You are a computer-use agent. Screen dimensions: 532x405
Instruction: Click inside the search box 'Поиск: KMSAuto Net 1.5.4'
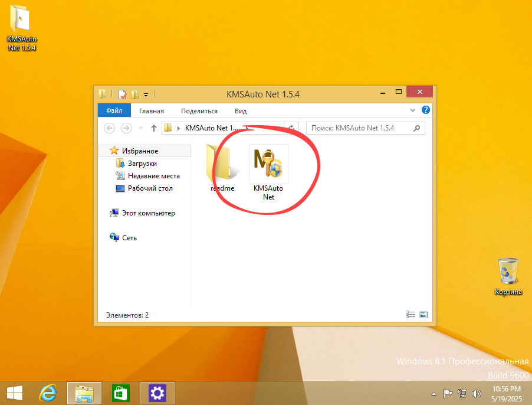click(360, 128)
